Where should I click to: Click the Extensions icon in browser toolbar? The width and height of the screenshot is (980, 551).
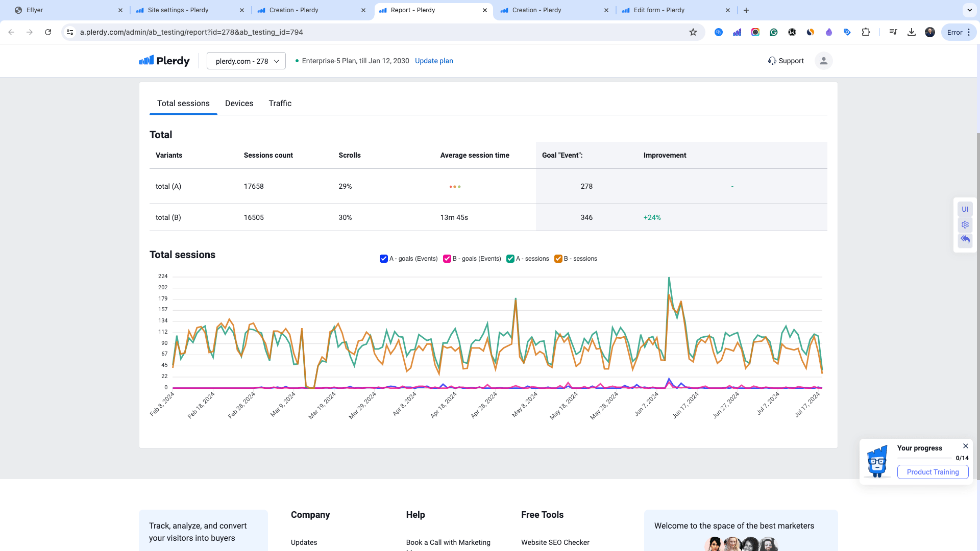pos(866,32)
